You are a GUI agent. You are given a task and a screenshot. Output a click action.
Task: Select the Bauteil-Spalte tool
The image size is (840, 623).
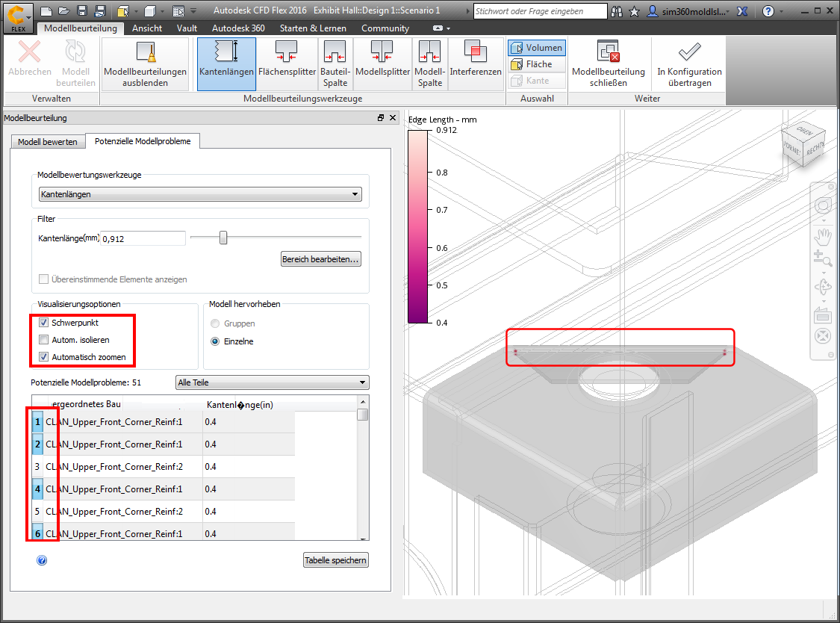(x=335, y=63)
